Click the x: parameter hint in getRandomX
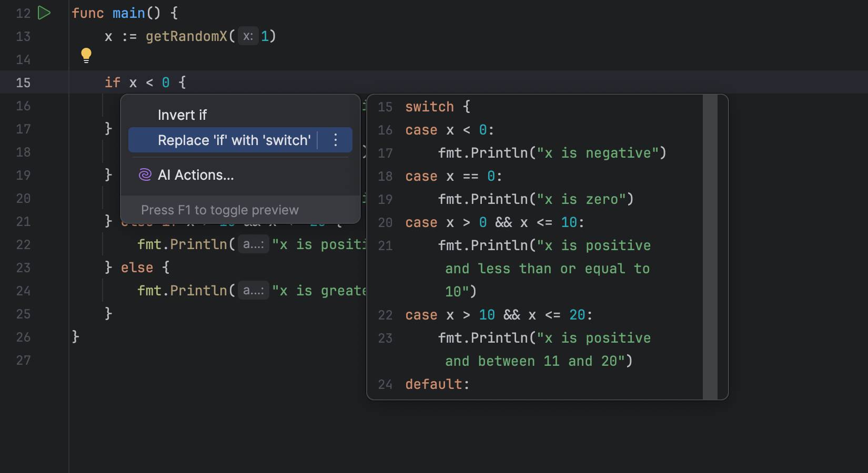 coord(248,36)
